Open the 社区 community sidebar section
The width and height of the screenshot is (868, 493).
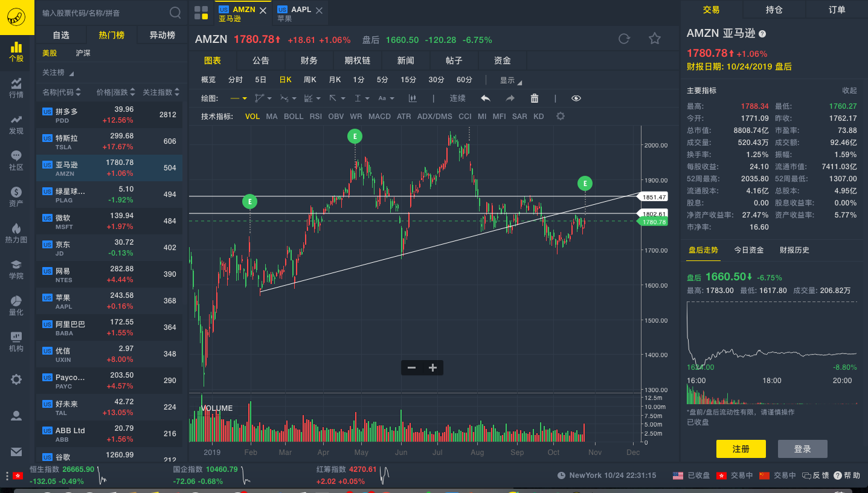pyautogui.click(x=16, y=160)
